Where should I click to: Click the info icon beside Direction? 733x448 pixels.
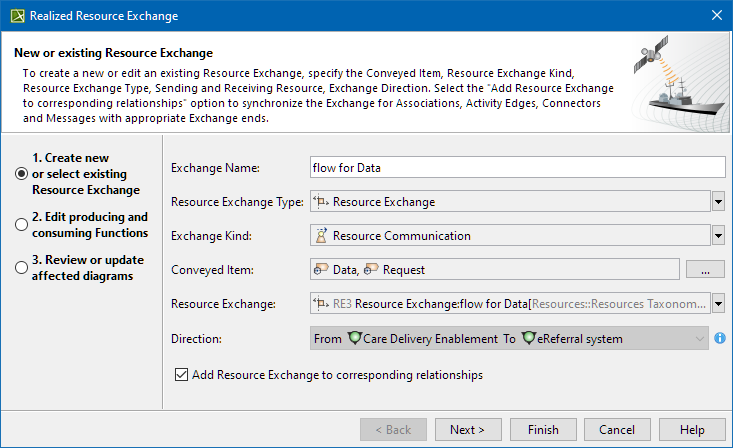(720, 339)
